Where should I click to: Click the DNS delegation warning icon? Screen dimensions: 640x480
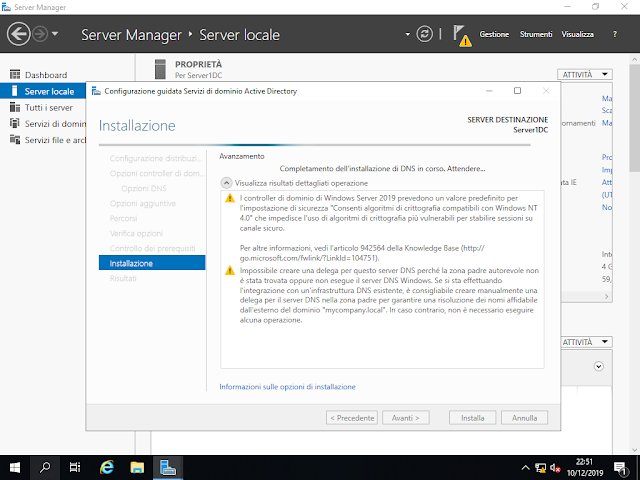coord(230,270)
